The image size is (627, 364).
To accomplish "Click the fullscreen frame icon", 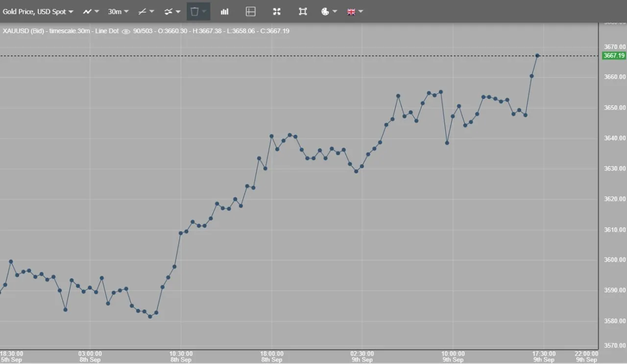I will 303,11.
